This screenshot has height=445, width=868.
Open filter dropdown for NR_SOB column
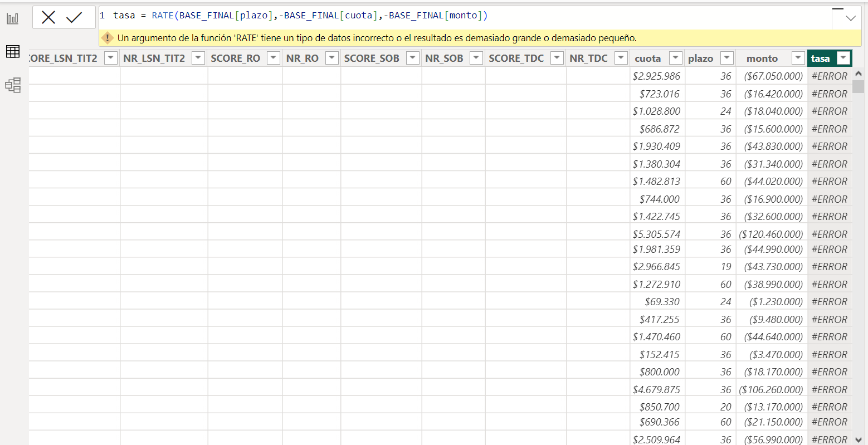(476, 58)
